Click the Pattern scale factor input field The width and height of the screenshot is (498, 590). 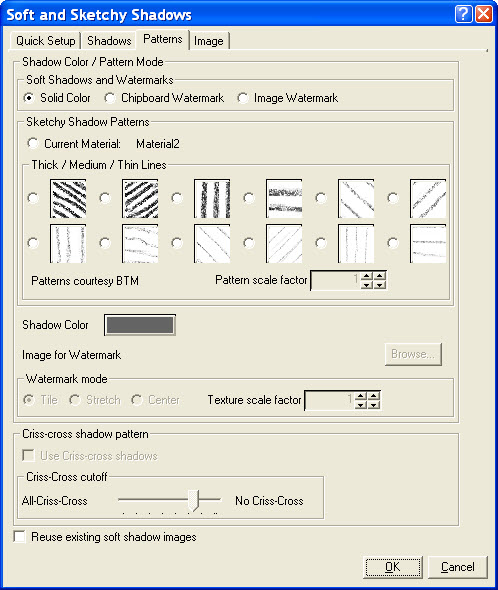click(335, 280)
